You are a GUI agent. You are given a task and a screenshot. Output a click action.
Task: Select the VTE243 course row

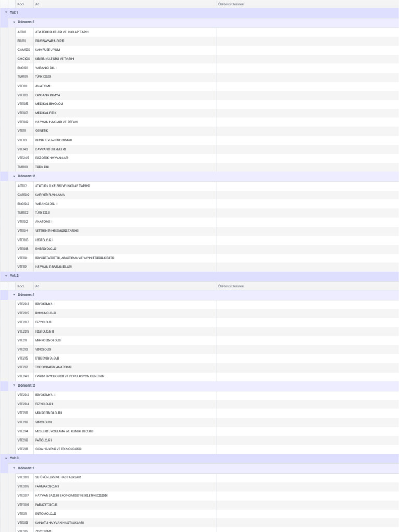[x=207, y=376]
